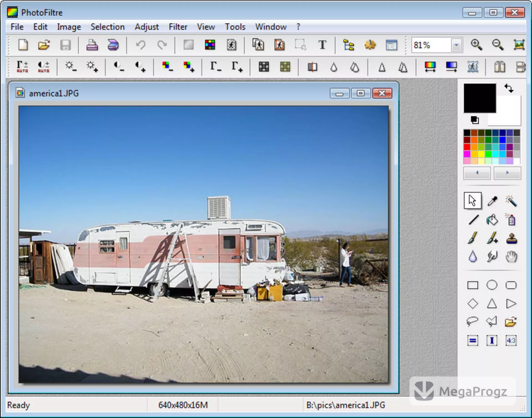Select the Line tool
Viewport: 532px width, 418px height.
(x=473, y=220)
